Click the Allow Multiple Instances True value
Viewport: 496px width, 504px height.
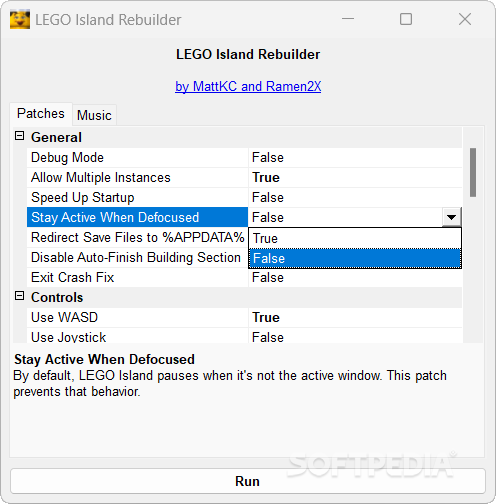pyautogui.click(x=355, y=178)
